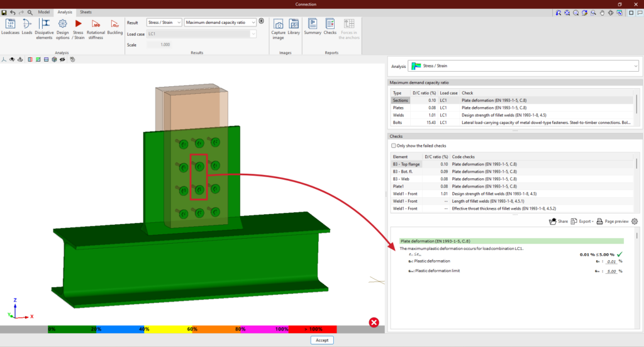Switch to the Model tab
The image size is (644, 347).
click(x=44, y=12)
